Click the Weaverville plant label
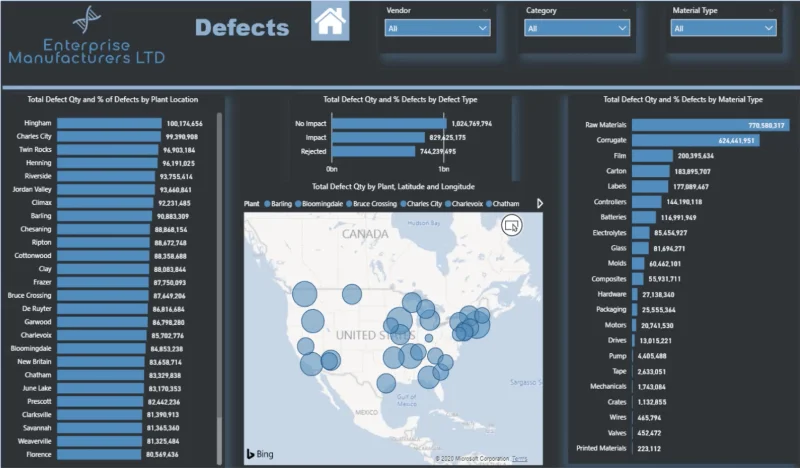800x468 pixels. pyautogui.click(x=35, y=441)
